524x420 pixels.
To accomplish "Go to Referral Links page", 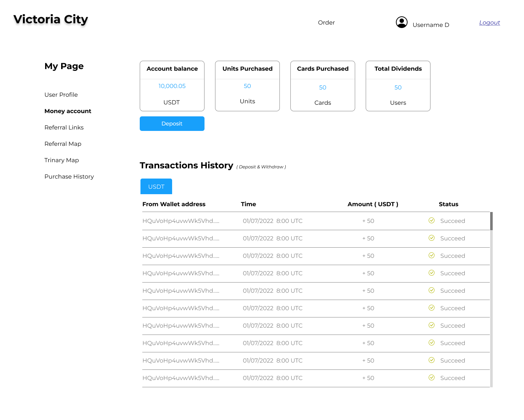I will [64, 127].
